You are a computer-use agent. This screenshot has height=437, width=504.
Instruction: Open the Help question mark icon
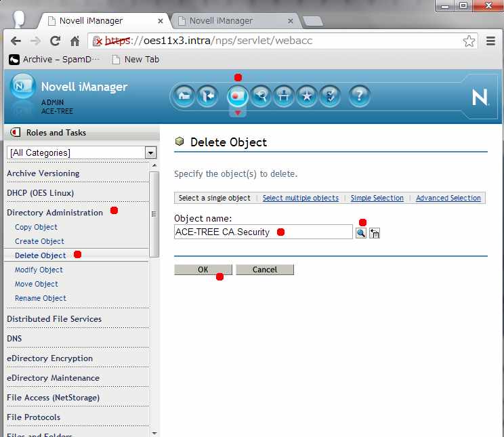[359, 96]
